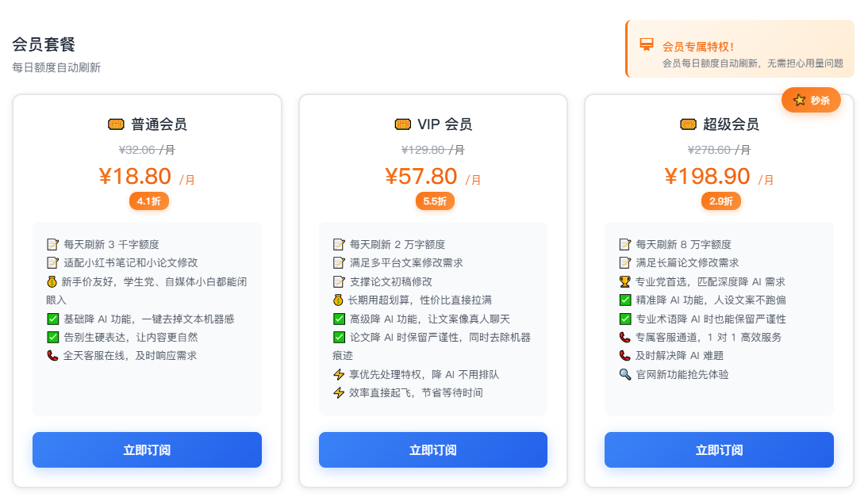
Task: Click the 会员专属特权 banner icon
Action: pyautogui.click(x=647, y=44)
